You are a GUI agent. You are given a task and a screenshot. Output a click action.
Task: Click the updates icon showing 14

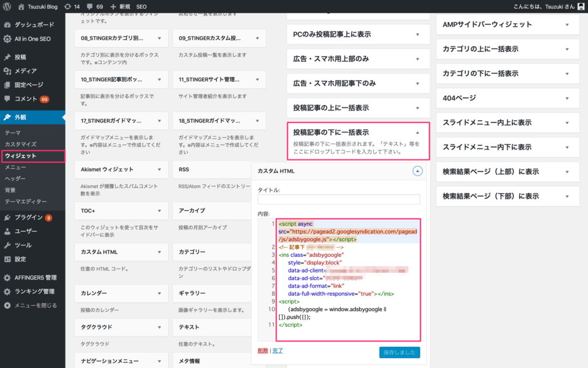tap(68, 6)
